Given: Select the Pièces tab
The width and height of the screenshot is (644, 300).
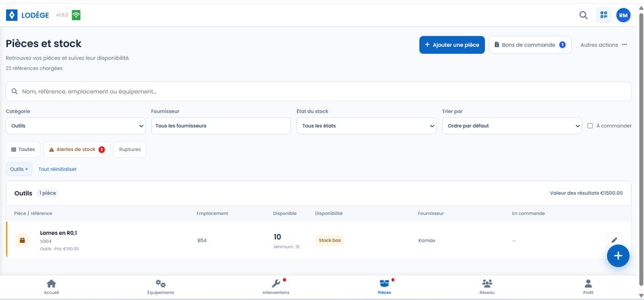Looking at the screenshot, I should [x=384, y=287].
